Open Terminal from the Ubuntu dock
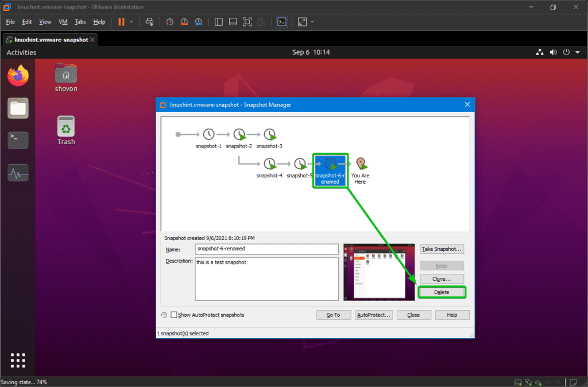The height and width of the screenshot is (387, 588). [18, 140]
